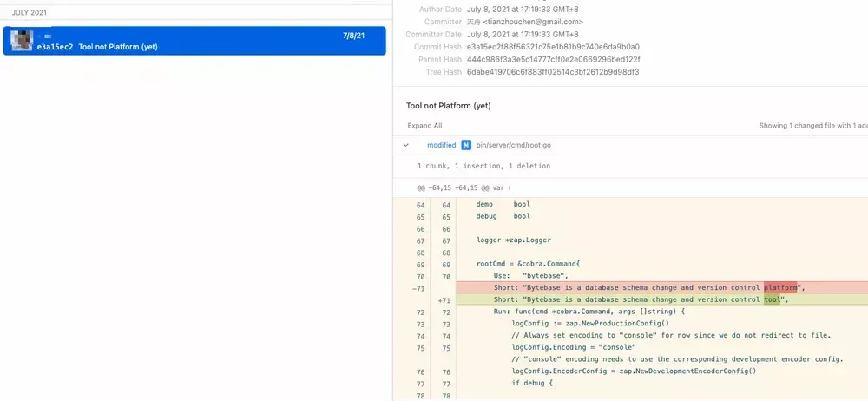
Task: Click the short hash e3a15ec2 in commit row
Action: point(55,47)
